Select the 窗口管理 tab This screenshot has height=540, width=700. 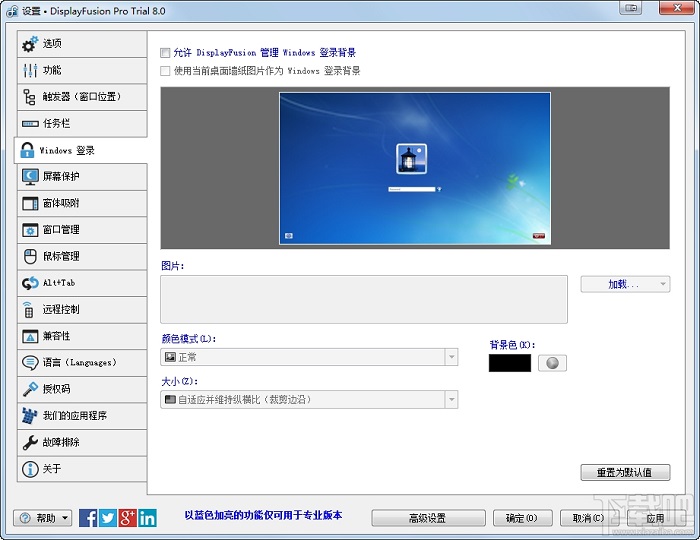point(80,230)
